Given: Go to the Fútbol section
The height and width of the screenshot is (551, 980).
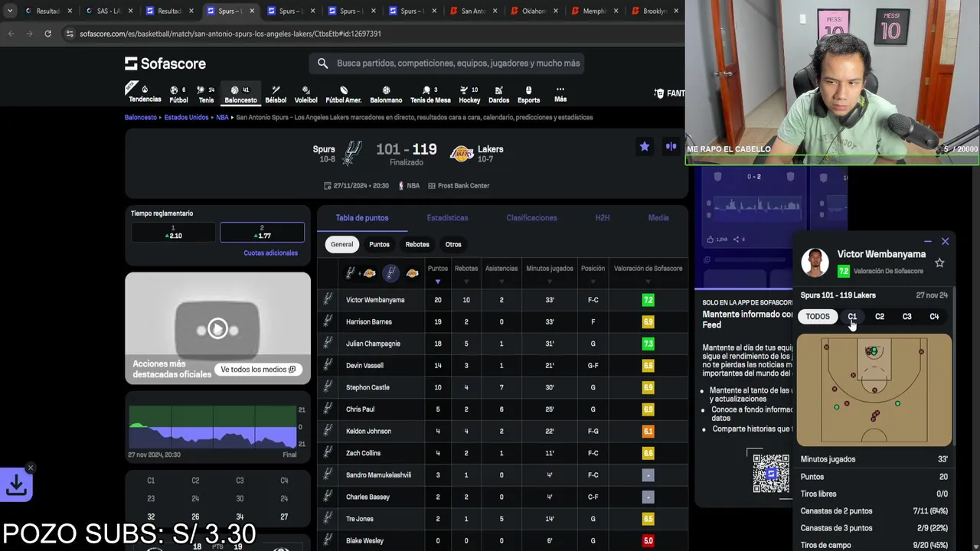Looking at the screenshot, I should click(178, 94).
